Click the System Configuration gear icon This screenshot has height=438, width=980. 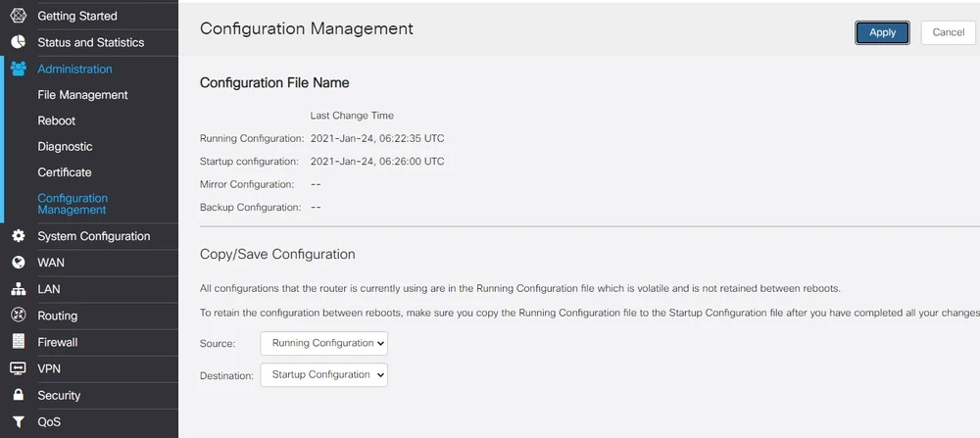pyautogui.click(x=18, y=236)
